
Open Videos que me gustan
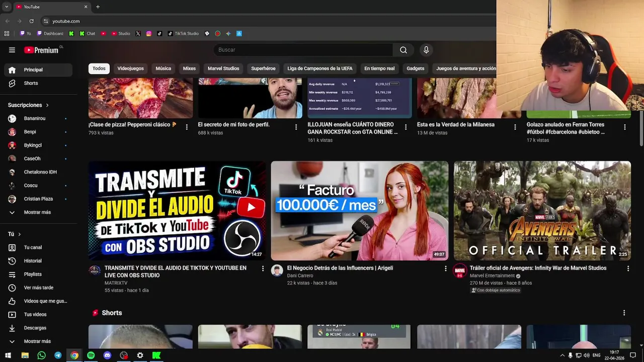pyautogui.click(x=38, y=301)
